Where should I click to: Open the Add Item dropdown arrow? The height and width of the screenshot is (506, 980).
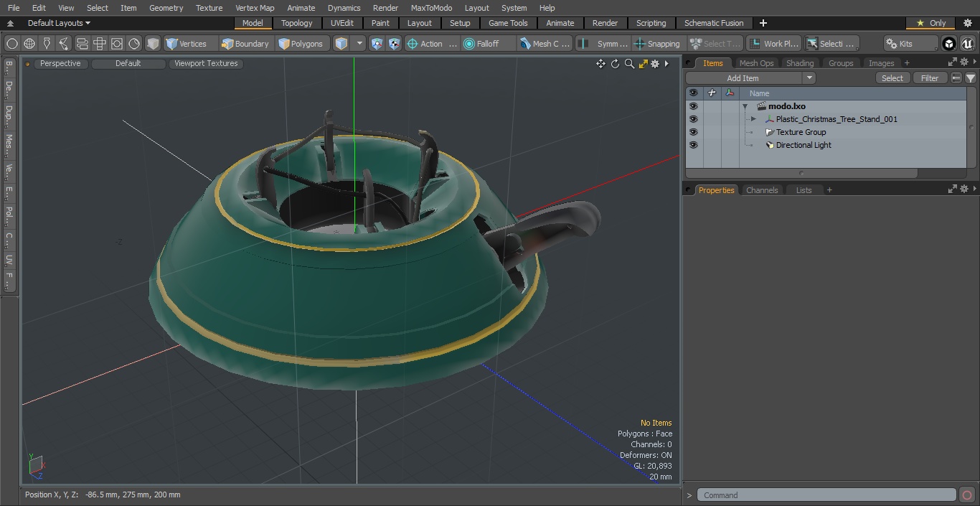point(809,78)
